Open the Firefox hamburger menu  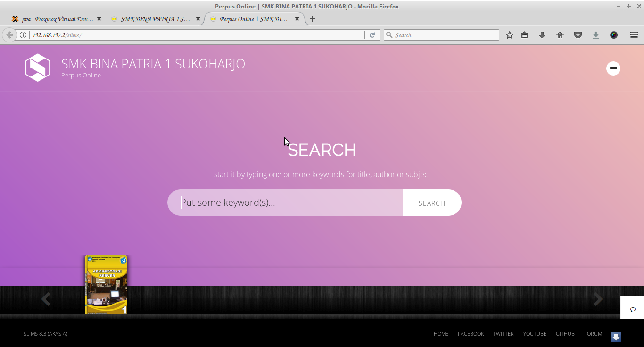(x=634, y=35)
